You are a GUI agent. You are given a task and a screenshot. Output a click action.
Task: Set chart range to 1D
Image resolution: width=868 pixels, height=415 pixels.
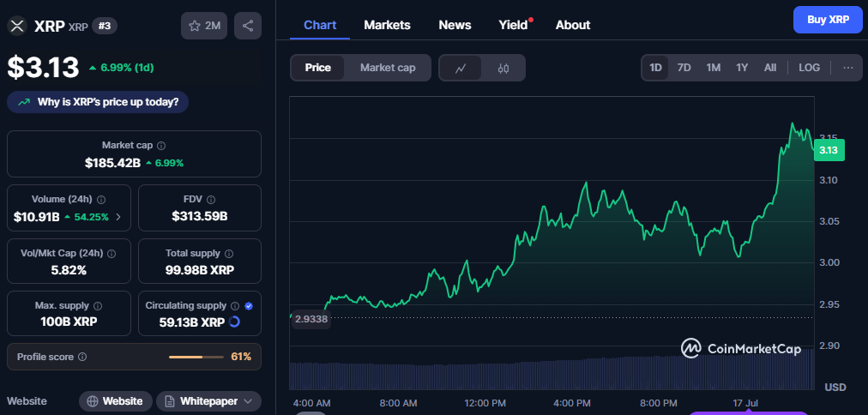pos(655,68)
